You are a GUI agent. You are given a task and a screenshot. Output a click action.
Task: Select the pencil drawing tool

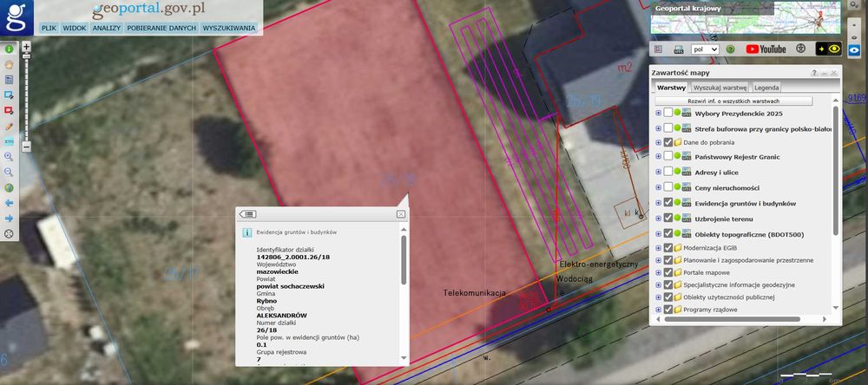click(x=9, y=126)
